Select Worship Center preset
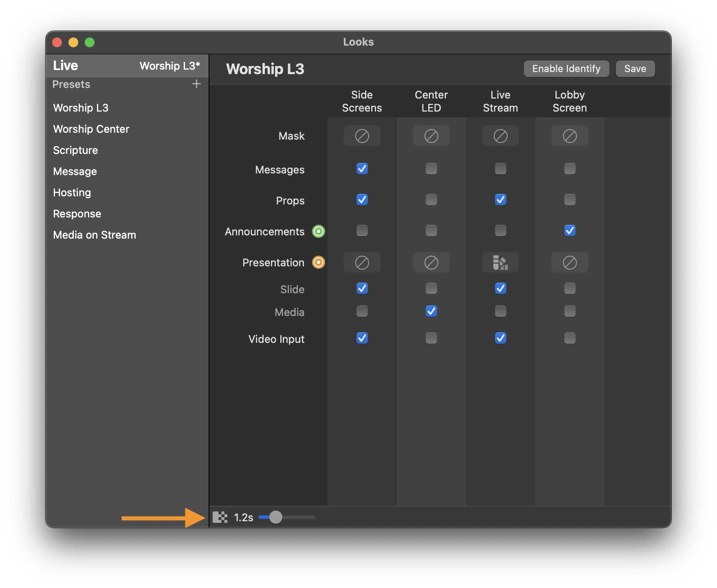Screen dimensions: 717x588 coord(127,129)
